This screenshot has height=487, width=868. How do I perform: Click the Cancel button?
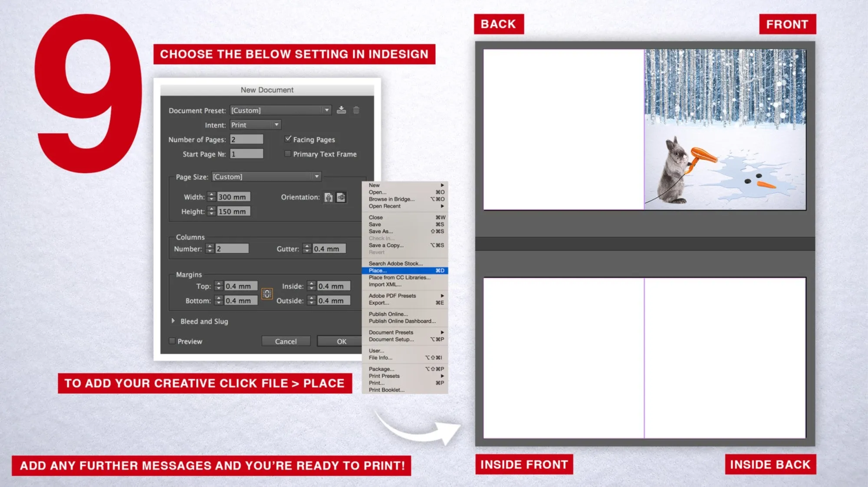286,341
